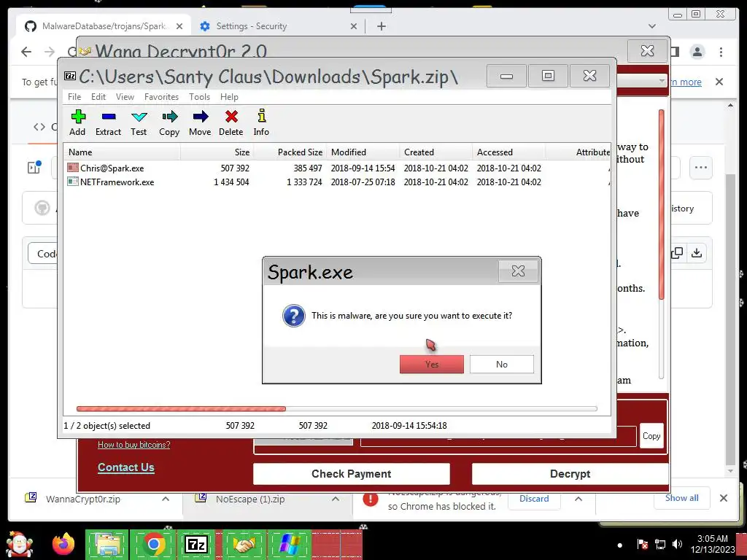Open the Contact Us link
The width and height of the screenshot is (747, 560).
point(125,467)
